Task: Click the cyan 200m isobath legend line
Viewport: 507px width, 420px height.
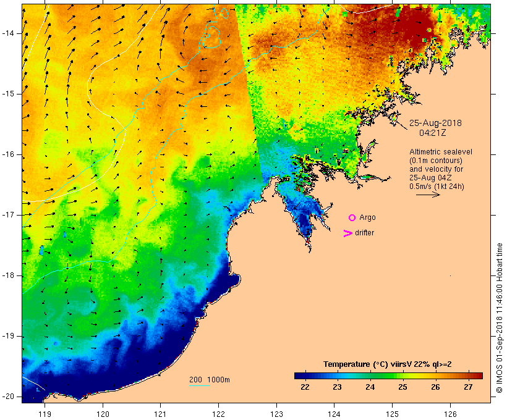Action: [x=200, y=385]
